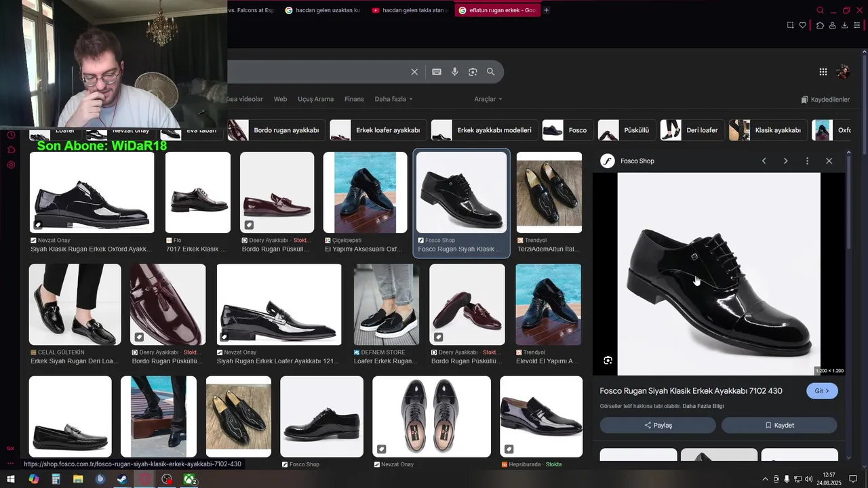The image size is (868, 488).
Task: Close the Fosco Shop preview panel
Action: click(x=829, y=161)
